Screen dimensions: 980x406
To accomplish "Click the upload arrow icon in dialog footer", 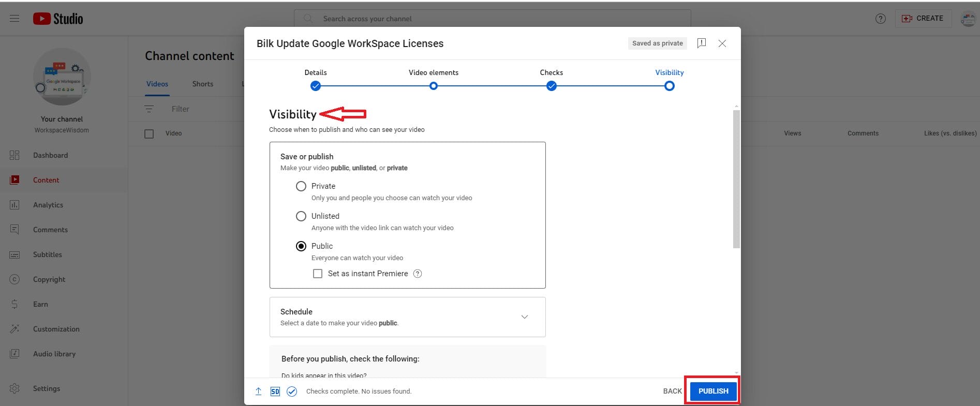I will (x=258, y=392).
